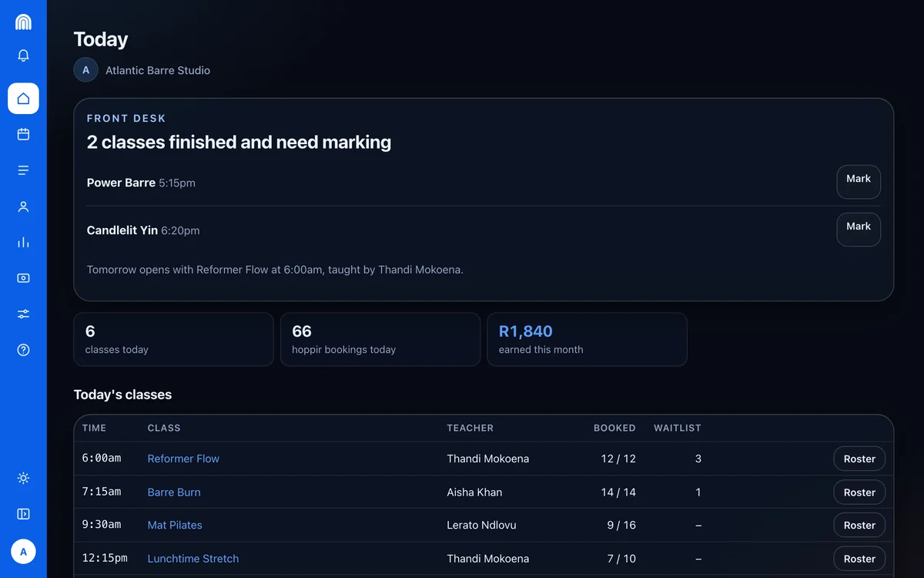This screenshot has width=924, height=578.
Task: Click the 'Today's classes' heading
Action: (x=122, y=395)
